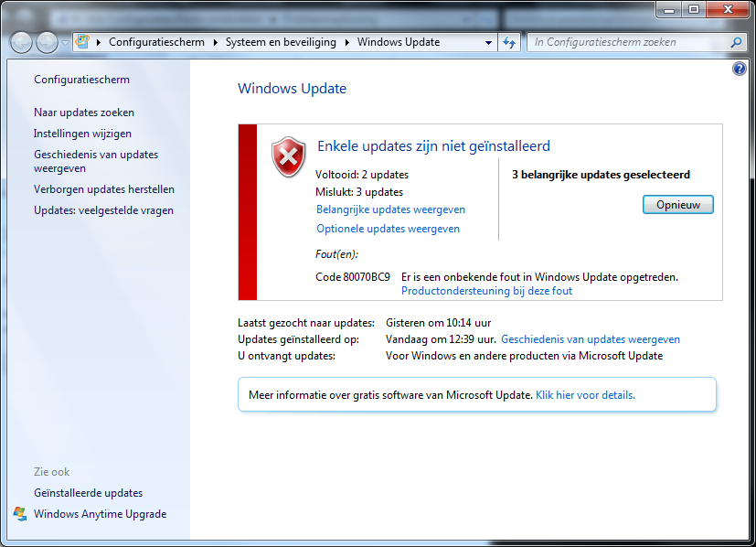Click Gisteren om 10:14 uur text

tap(438, 323)
